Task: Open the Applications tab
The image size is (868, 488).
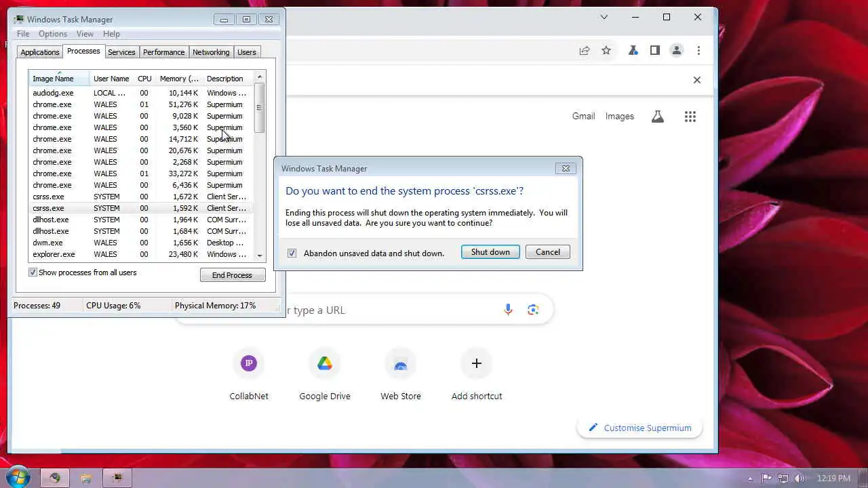Action: [x=40, y=52]
